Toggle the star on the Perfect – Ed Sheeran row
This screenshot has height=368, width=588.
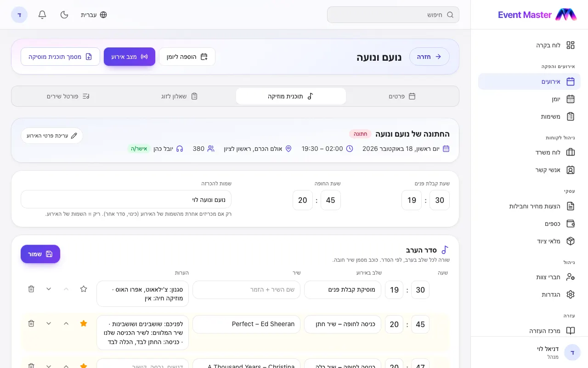pyautogui.click(x=84, y=323)
